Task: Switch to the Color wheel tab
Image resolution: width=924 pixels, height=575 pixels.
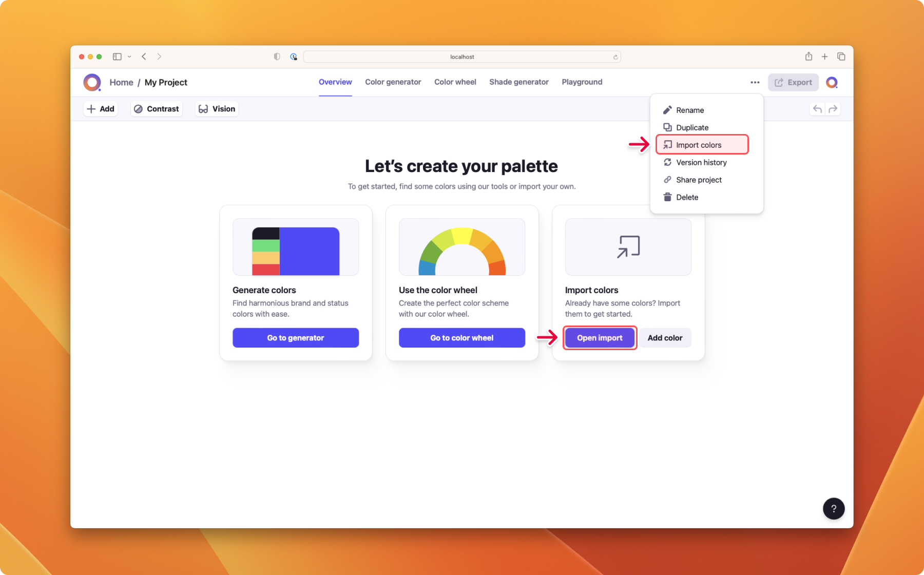Action: (455, 82)
